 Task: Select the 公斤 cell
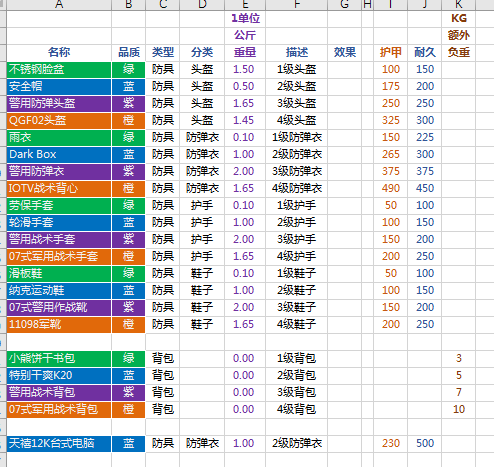click(245, 36)
